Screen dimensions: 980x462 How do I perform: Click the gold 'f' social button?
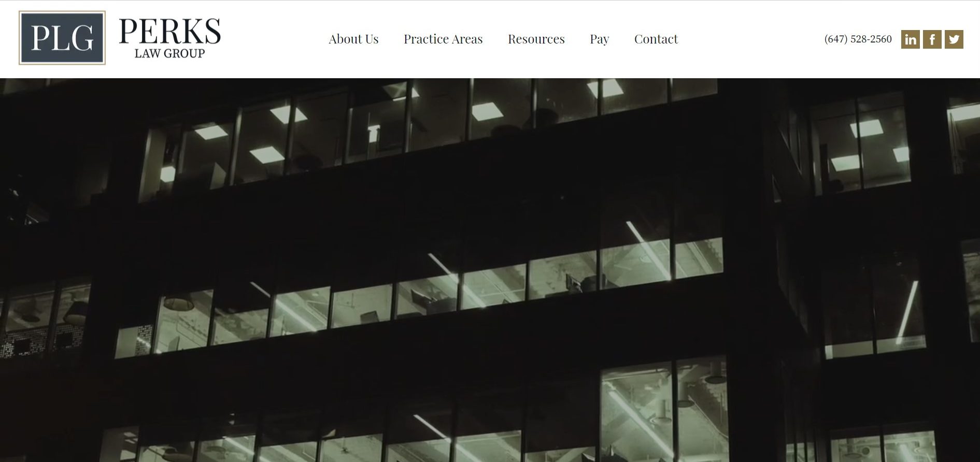click(x=932, y=39)
